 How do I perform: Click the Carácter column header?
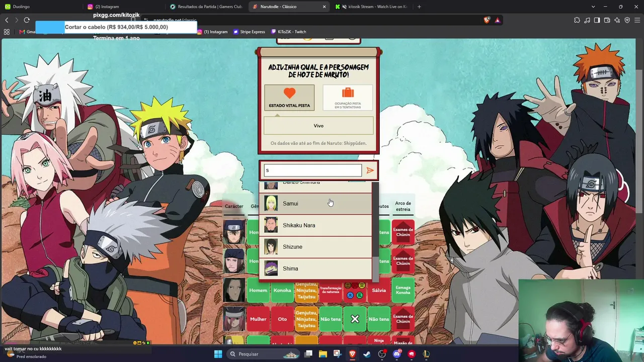(234, 206)
